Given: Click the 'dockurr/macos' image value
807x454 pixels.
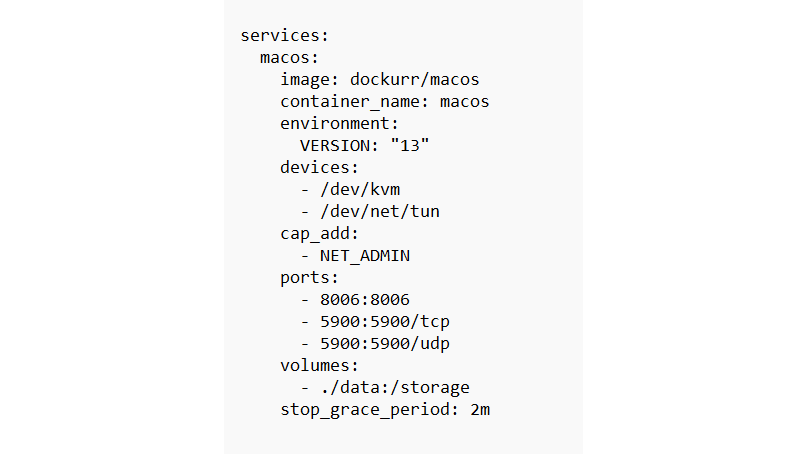Looking at the screenshot, I should [415, 79].
